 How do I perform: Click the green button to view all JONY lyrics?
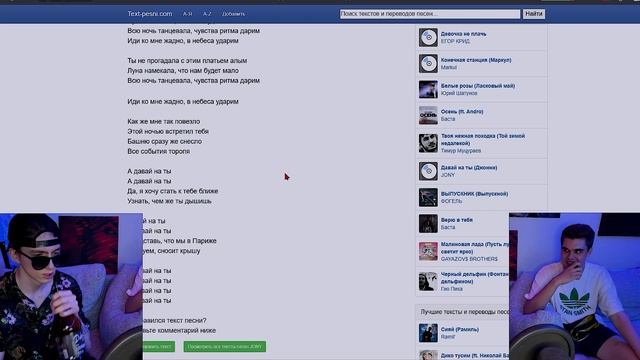224,347
